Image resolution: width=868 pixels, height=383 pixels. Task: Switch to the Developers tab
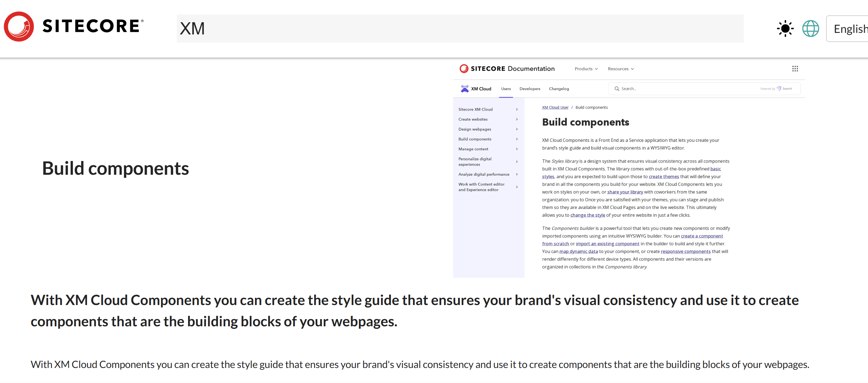pos(530,89)
